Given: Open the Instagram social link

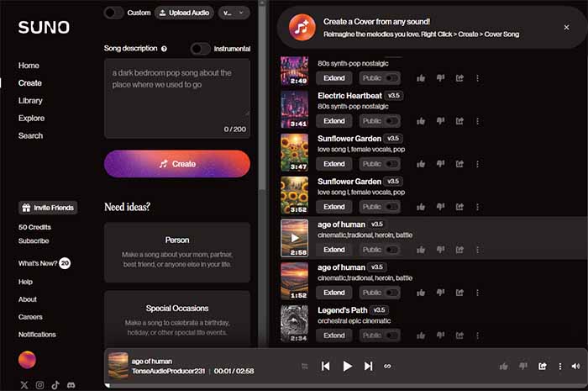Looking at the screenshot, I should pyautogui.click(x=39, y=385).
